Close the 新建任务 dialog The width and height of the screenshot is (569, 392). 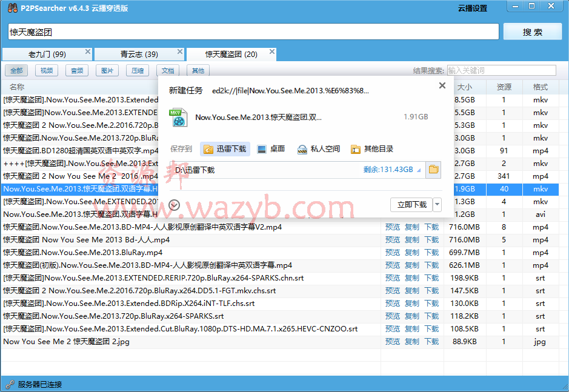(x=442, y=85)
